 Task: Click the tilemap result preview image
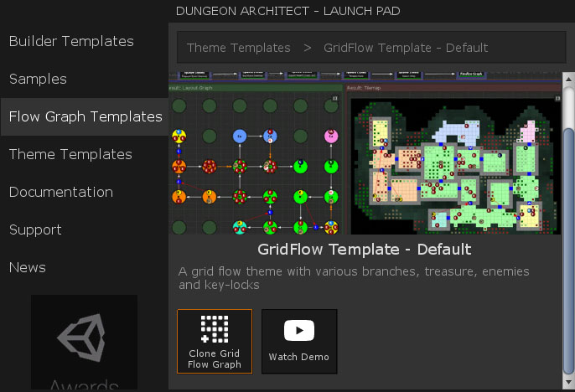(x=453, y=159)
